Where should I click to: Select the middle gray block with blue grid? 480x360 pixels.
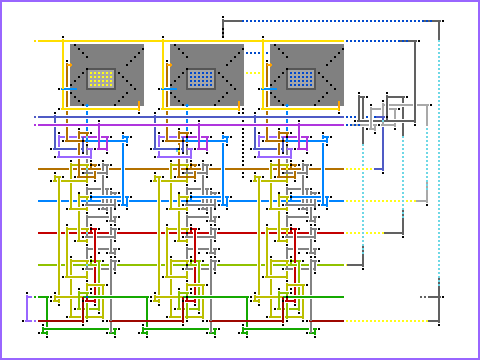207,75
